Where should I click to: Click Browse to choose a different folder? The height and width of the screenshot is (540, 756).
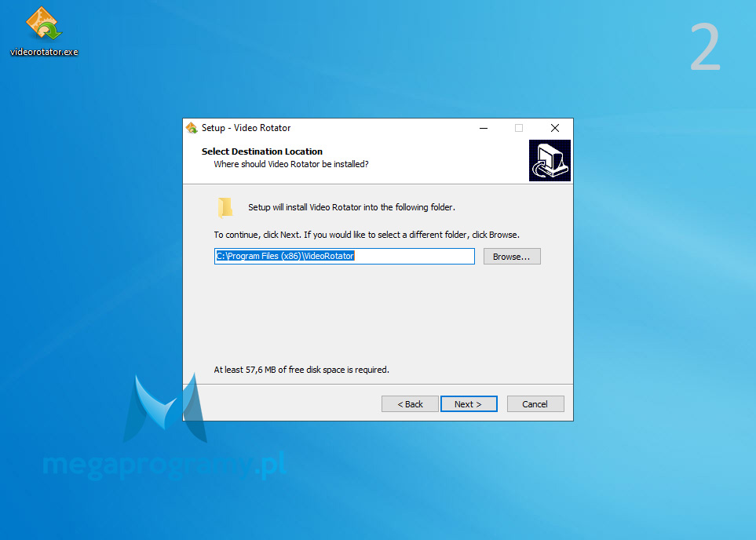[x=512, y=257]
